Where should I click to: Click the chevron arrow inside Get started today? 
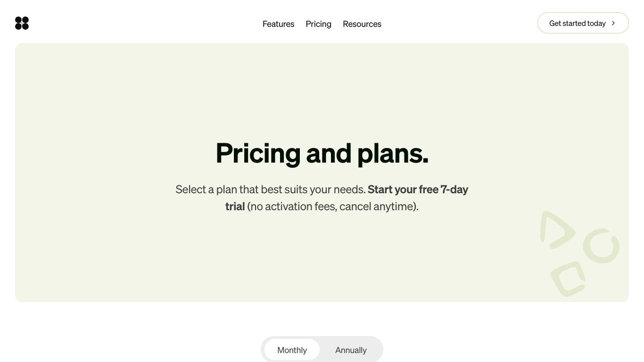click(x=613, y=23)
